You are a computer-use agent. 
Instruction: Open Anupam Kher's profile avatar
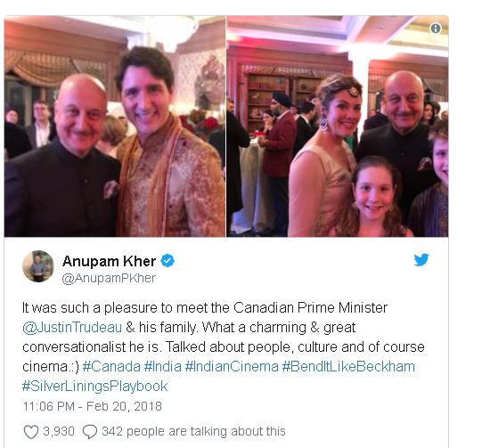(x=38, y=266)
